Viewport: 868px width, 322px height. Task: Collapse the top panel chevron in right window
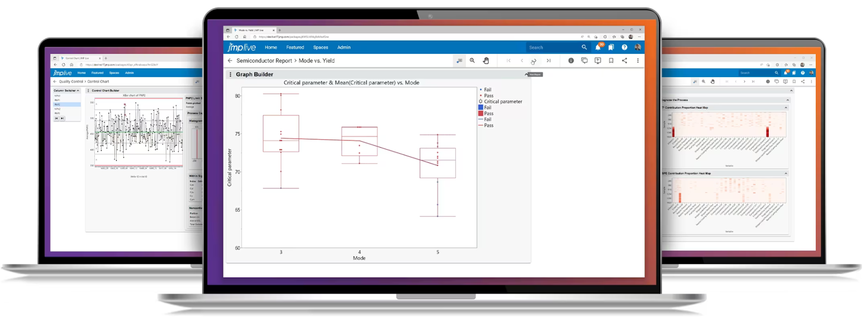791,91
